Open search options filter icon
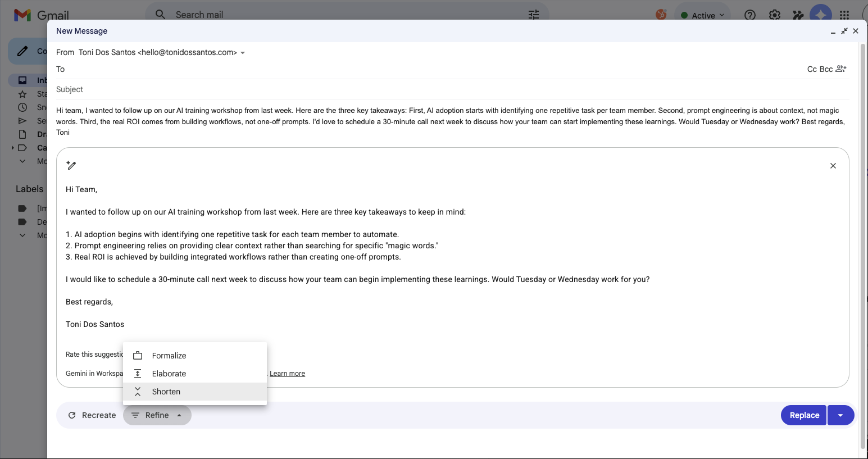 [533, 15]
